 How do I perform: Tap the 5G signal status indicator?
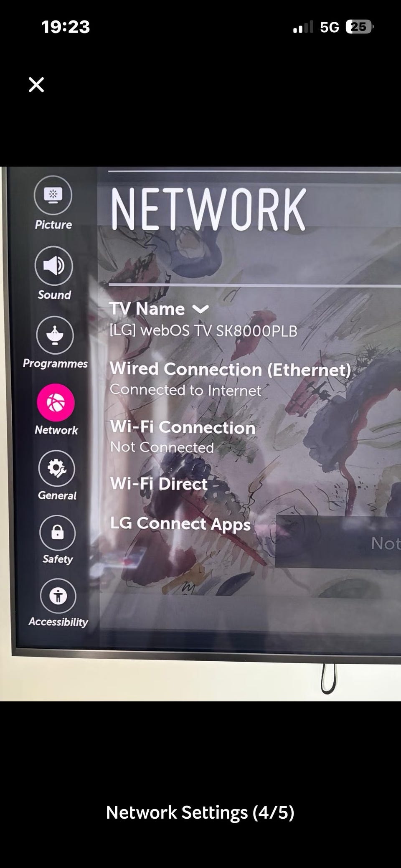pos(329,28)
